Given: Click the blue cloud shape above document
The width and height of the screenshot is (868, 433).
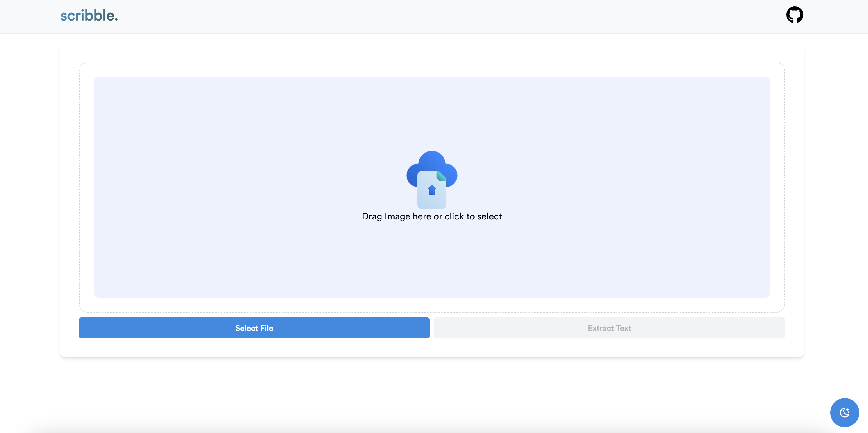Looking at the screenshot, I should 432,161.
